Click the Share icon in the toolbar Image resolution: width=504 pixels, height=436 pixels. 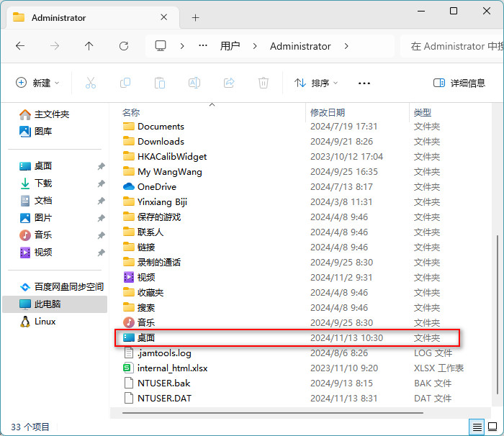229,83
